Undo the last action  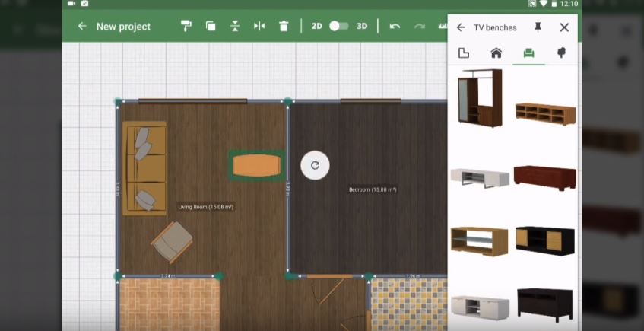pyautogui.click(x=395, y=27)
